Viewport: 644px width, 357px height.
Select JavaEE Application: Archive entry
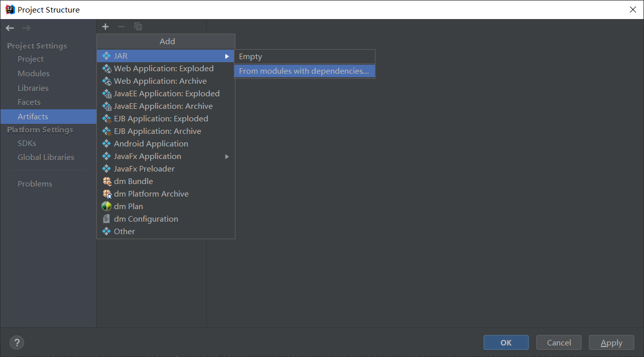166,106
